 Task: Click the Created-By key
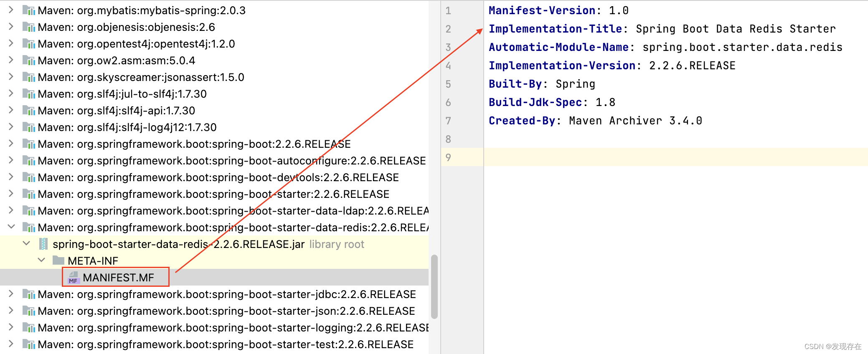522,121
